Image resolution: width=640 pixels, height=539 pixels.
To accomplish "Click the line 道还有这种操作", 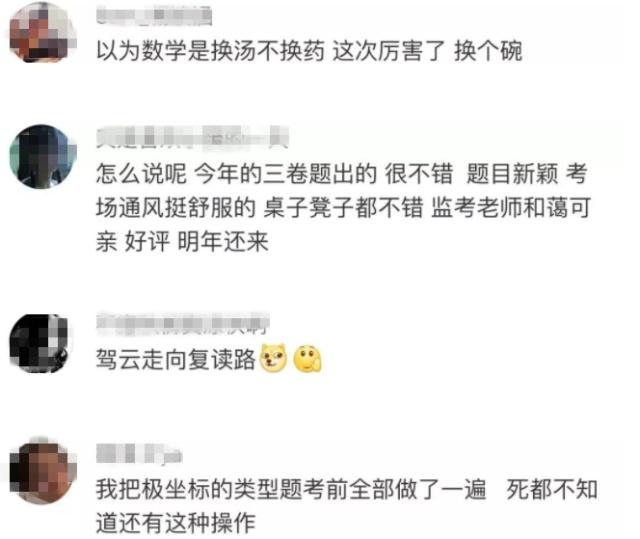I will tap(176, 523).
